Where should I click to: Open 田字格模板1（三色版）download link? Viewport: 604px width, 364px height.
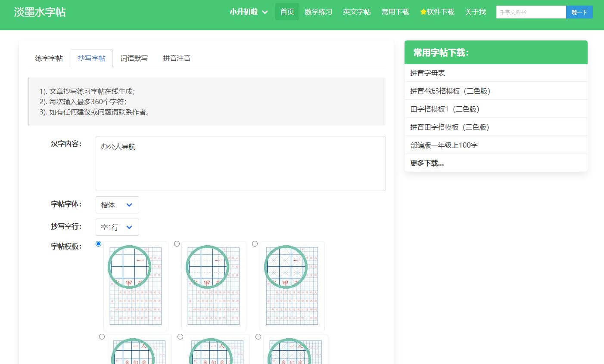(444, 109)
